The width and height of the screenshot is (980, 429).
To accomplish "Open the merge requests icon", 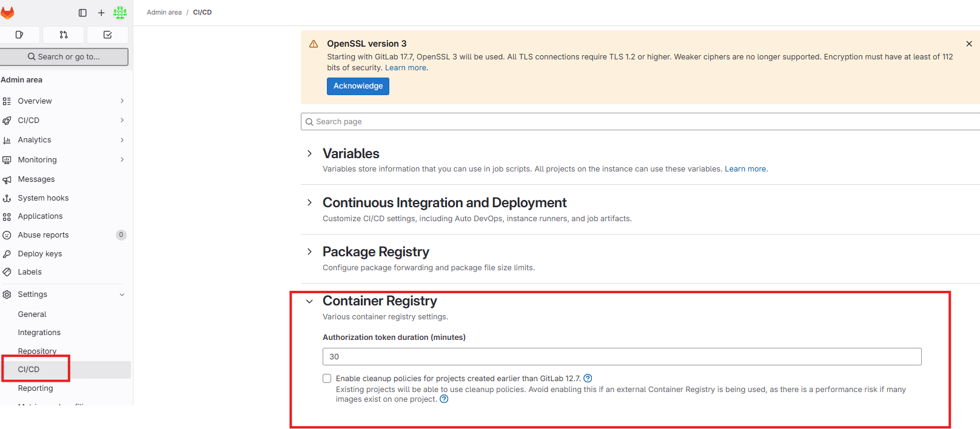I will (x=64, y=35).
